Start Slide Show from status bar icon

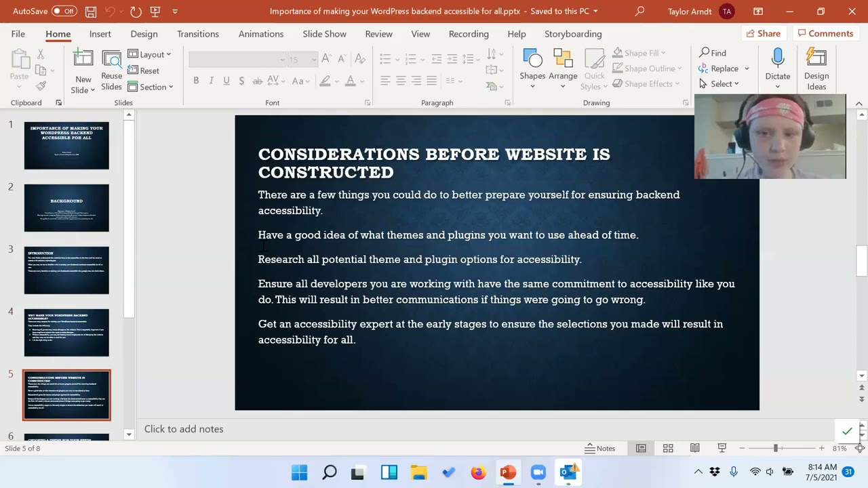click(722, 448)
